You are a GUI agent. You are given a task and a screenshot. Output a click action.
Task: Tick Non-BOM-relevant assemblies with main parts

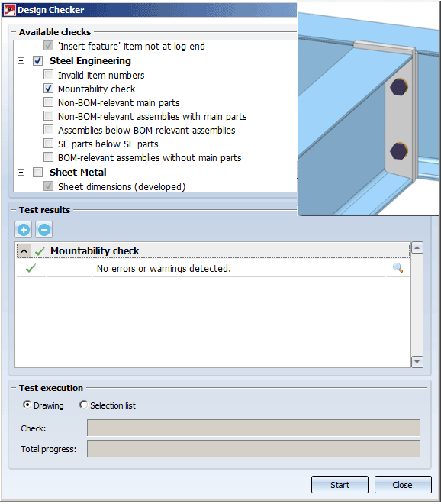coord(49,116)
